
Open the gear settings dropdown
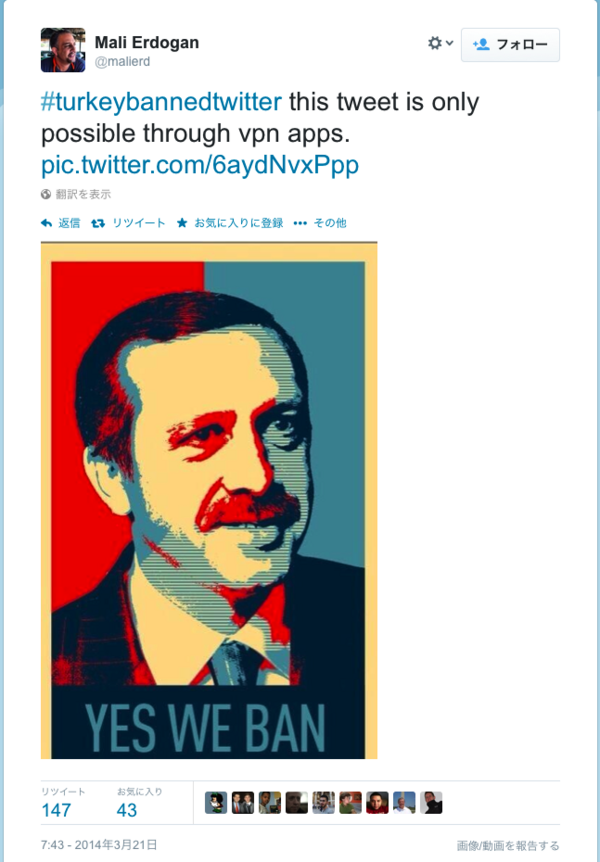(440, 43)
